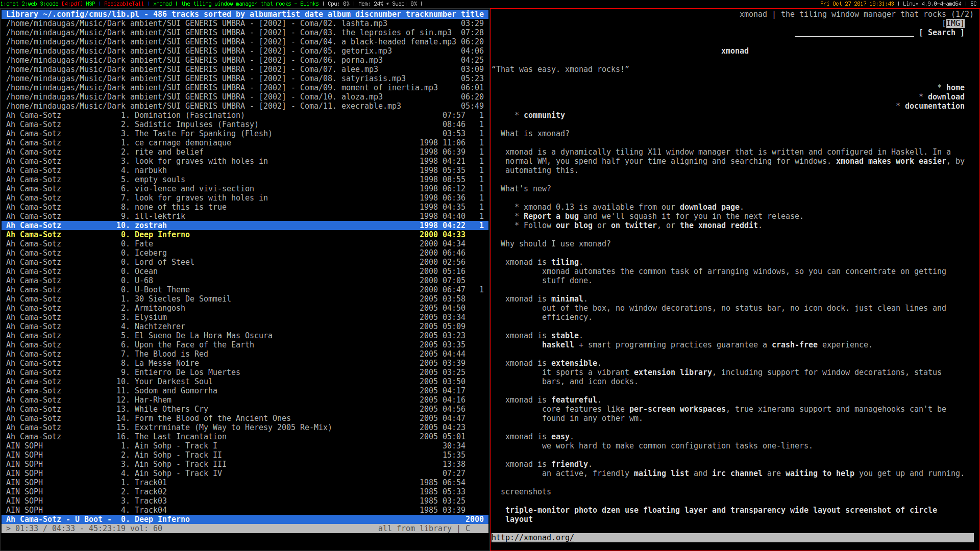Open the home link on xmonad page
Image resolution: width=980 pixels, height=551 pixels.
pos(955,88)
